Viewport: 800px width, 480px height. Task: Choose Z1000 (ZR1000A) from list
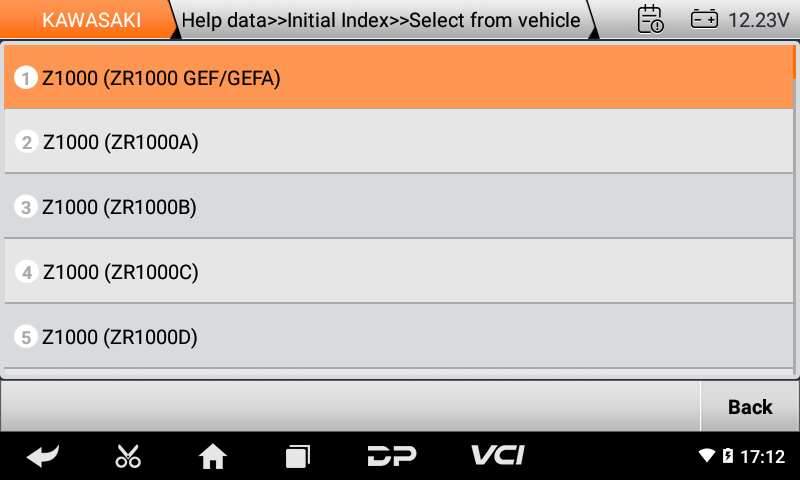(x=398, y=141)
